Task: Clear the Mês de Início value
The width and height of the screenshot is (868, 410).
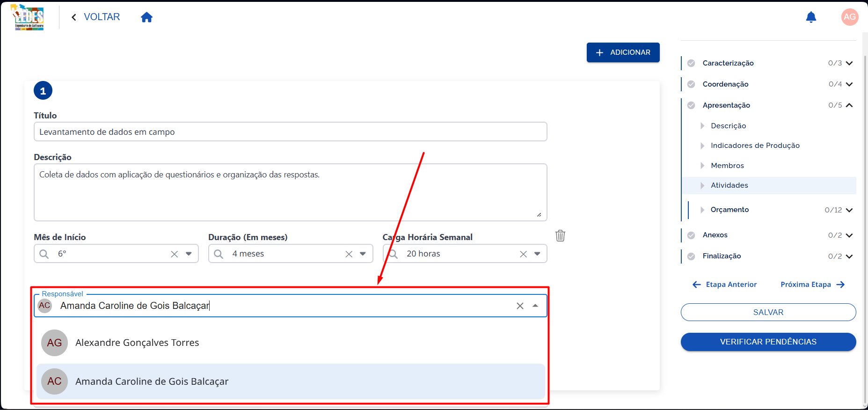Action: (174, 254)
